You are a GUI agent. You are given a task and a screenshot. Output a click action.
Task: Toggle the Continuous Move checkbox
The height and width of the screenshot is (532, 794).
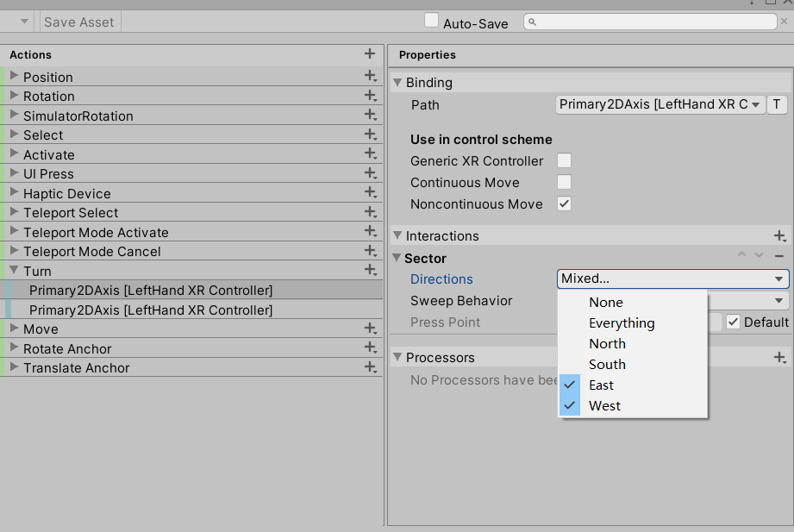pos(564,182)
